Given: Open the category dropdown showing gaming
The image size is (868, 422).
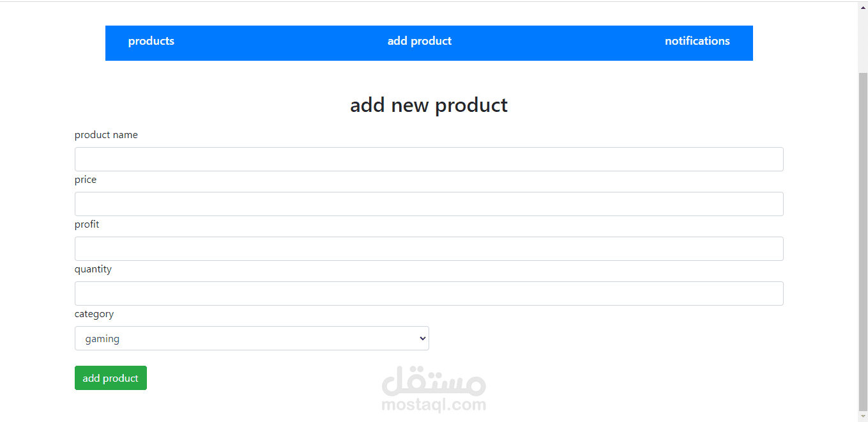Looking at the screenshot, I should coord(251,338).
